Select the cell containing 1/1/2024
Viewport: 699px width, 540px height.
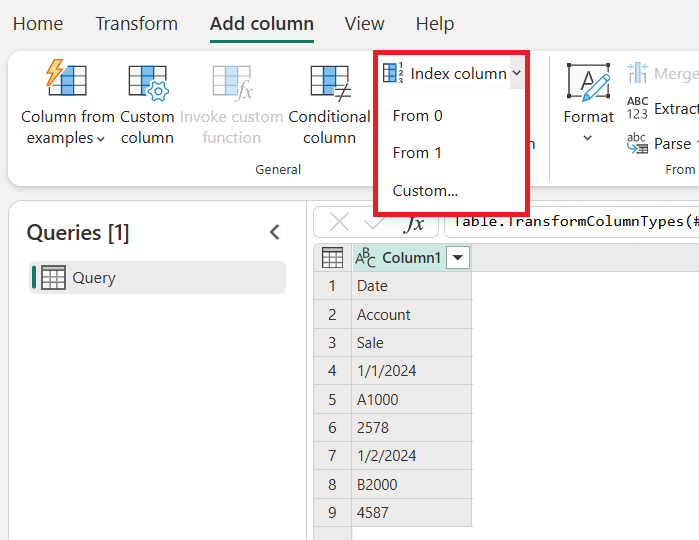pos(411,371)
